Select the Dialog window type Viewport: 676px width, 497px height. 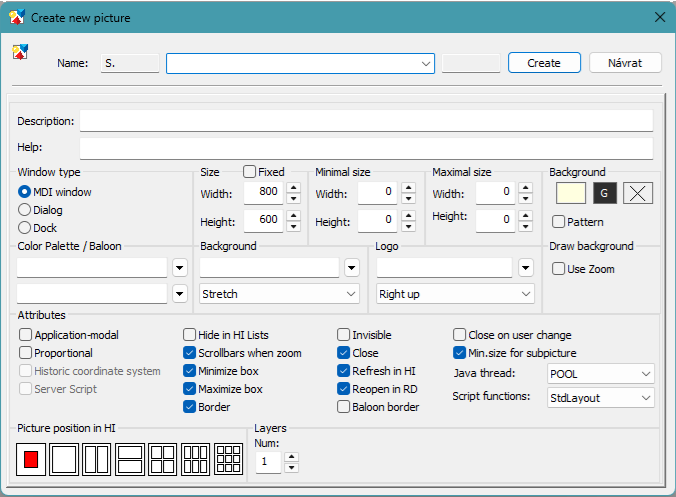click(25, 210)
